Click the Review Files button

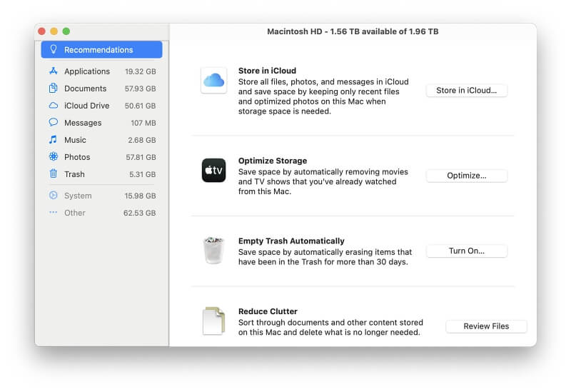[486, 326]
